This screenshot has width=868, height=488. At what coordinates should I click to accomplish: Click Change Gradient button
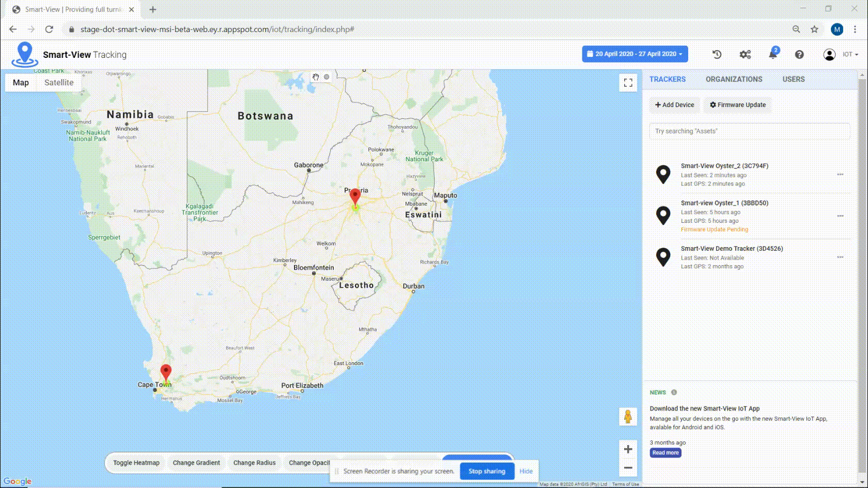(196, 463)
